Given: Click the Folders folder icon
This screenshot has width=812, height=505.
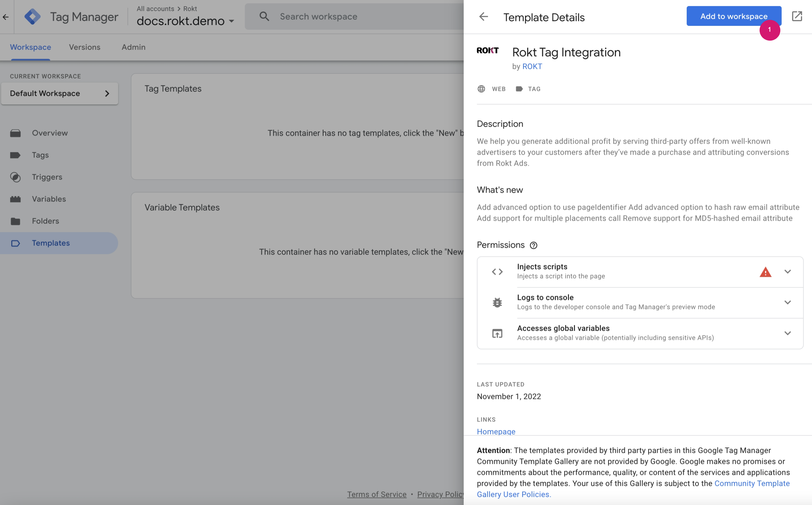Looking at the screenshot, I should tap(15, 221).
